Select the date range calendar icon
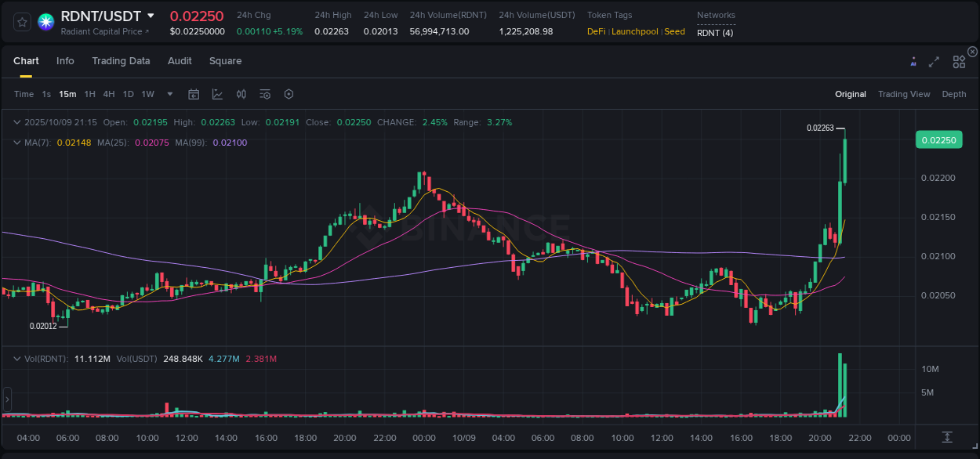 click(194, 94)
